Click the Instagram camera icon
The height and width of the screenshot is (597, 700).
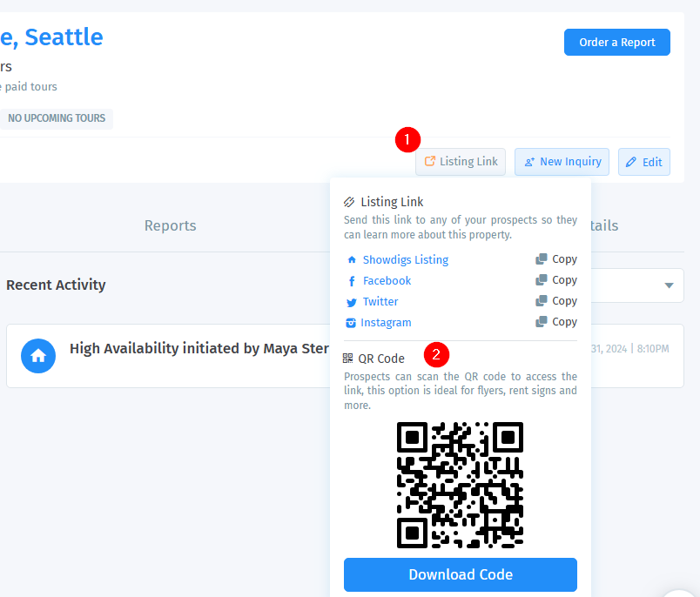(351, 323)
